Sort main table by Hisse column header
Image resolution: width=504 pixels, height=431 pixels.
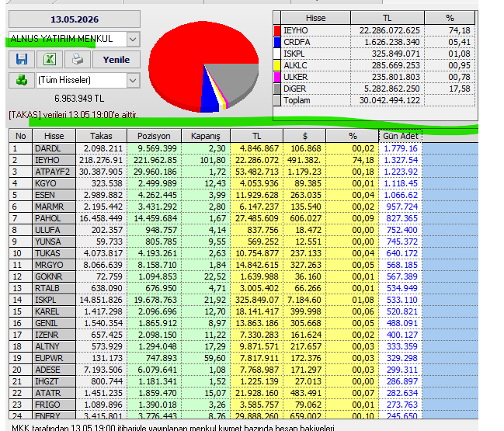[54, 136]
